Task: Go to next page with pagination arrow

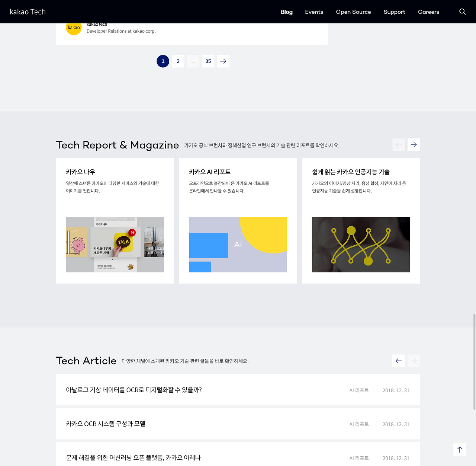Action: [x=223, y=61]
